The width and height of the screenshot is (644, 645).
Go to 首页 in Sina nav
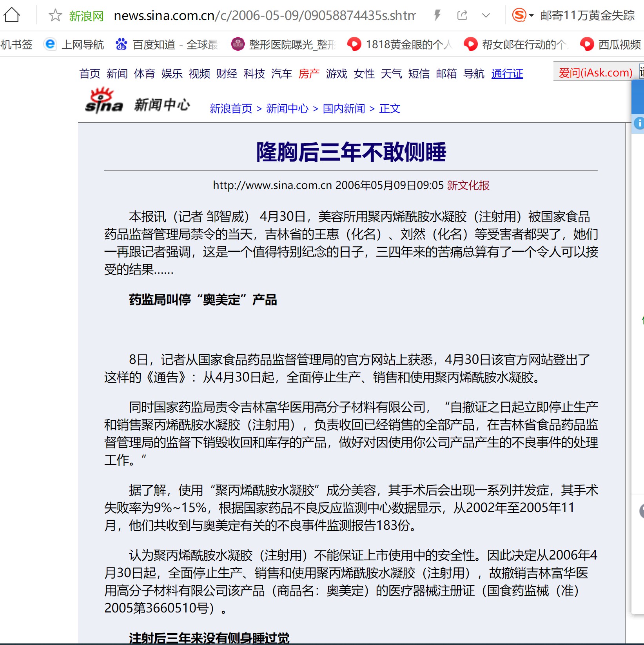tap(90, 73)
